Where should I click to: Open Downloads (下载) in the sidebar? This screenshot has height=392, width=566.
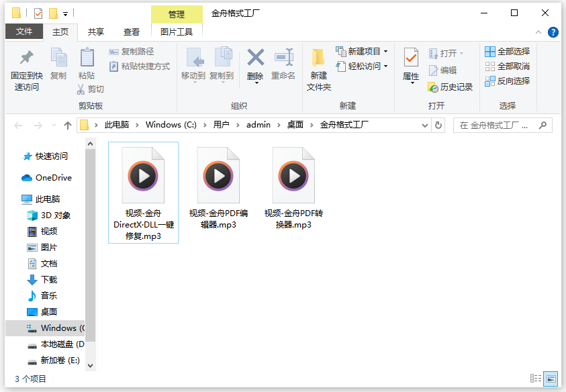tap(42, 279)
